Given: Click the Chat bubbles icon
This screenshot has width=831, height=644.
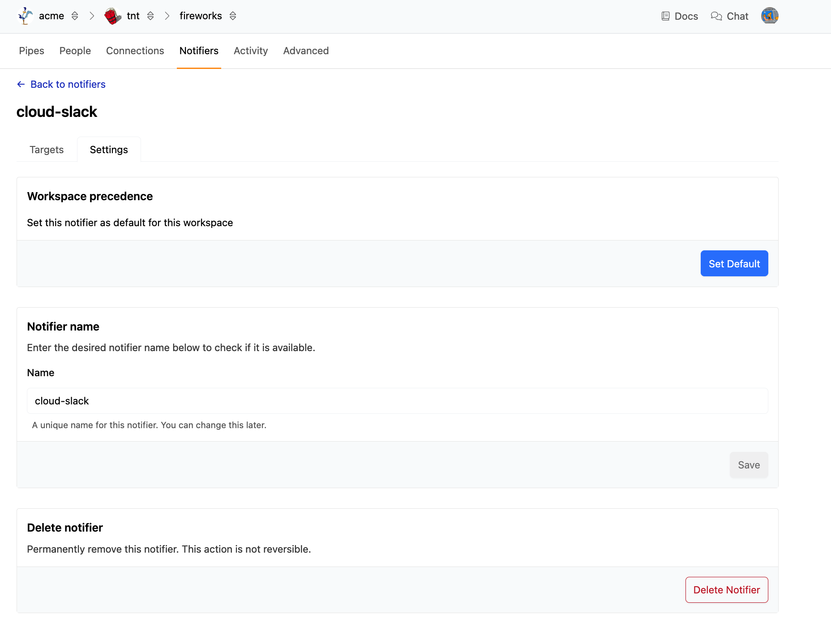Looking at the screenshot, I should [716, 16].
